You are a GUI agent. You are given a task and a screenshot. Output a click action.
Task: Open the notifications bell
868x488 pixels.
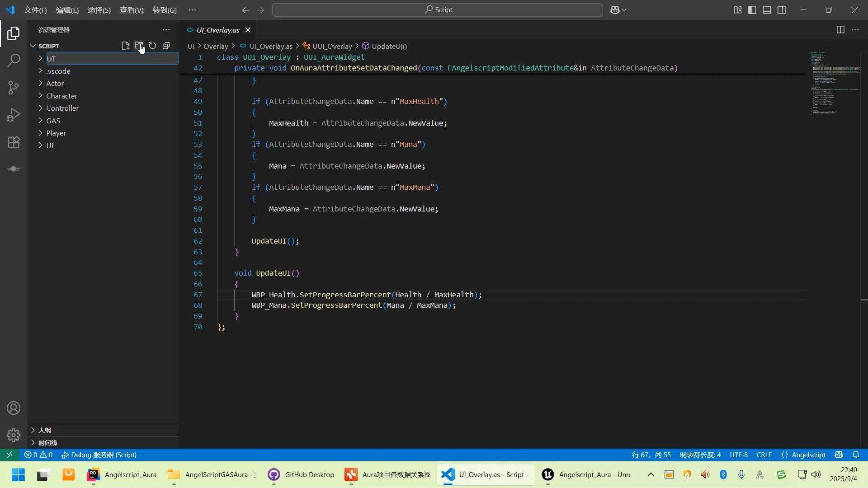(856, 455)
